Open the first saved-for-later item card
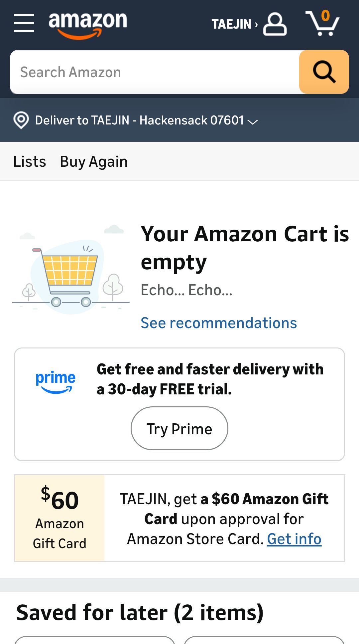This screenshot has width=359, height=644. [x=95, y=640]
